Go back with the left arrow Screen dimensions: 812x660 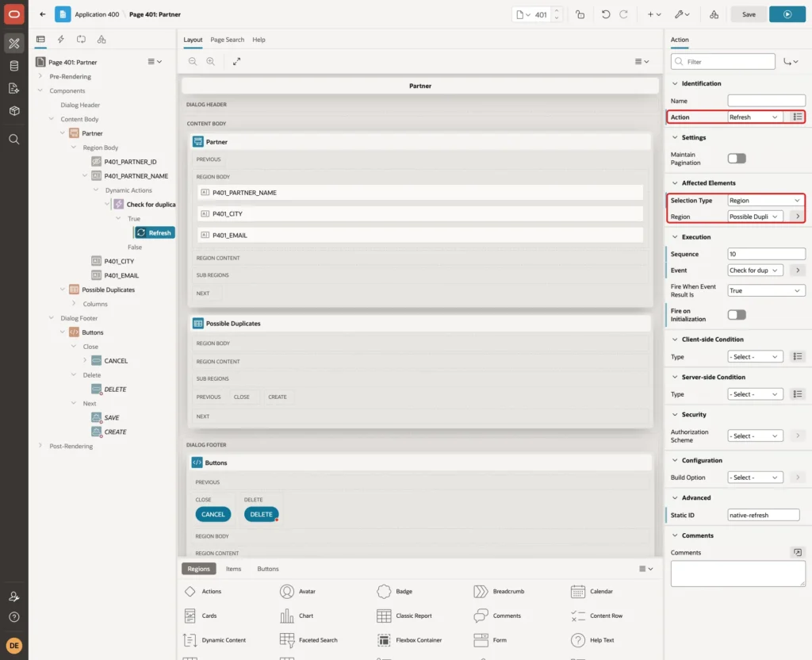click(x=43, y=14)
